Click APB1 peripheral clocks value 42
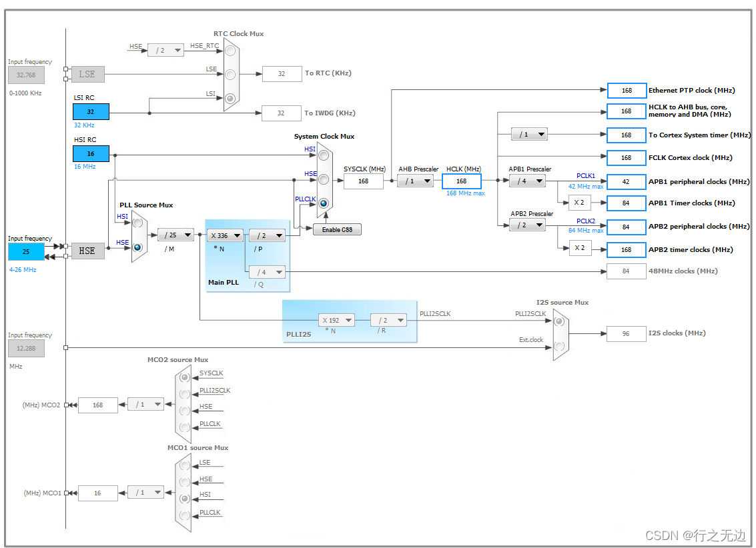 coord(627,182)
